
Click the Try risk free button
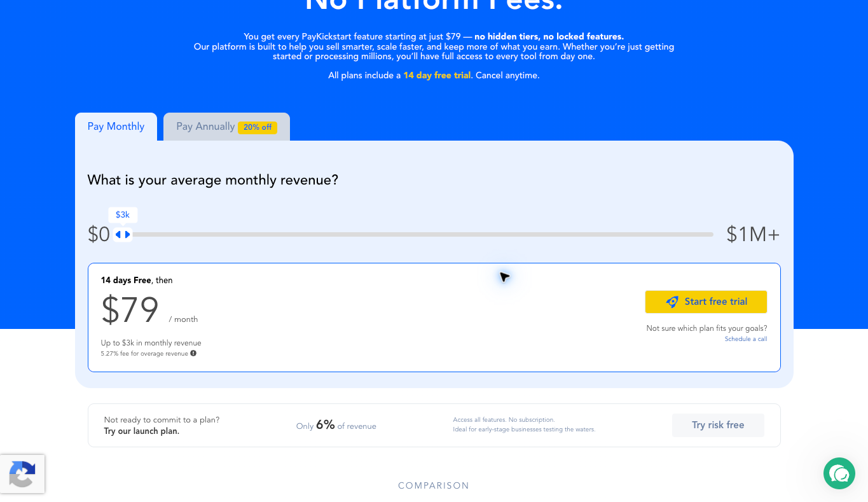click(x=718, y=425)
